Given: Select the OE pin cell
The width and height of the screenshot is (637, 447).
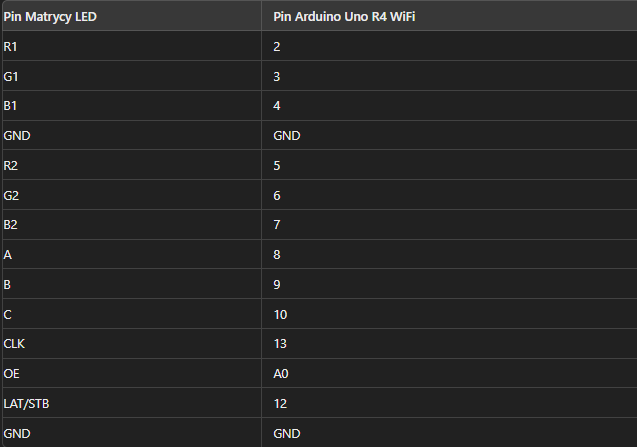Looking at the screenshot, I should tap(11, 374).
